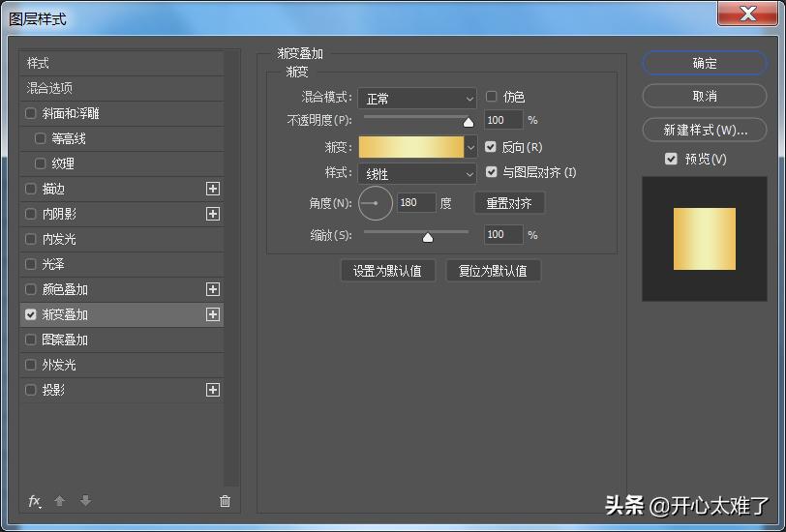Screen dimensions: 786x532
Task: Enable the 内阴影 checkbox
Action: click(31, 214)
